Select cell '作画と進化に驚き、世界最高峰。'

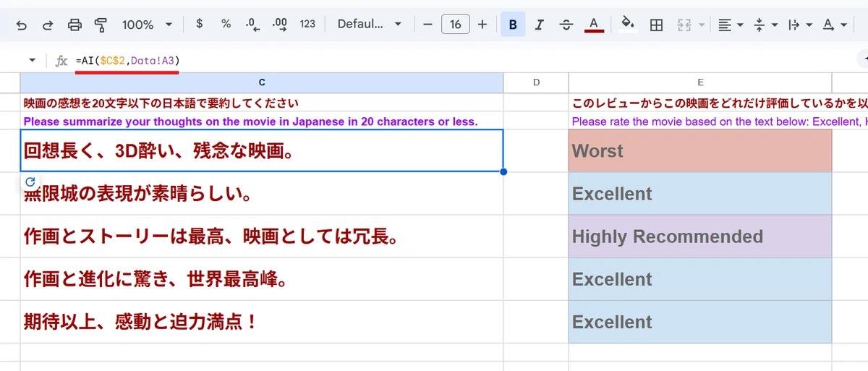point(262,279)
